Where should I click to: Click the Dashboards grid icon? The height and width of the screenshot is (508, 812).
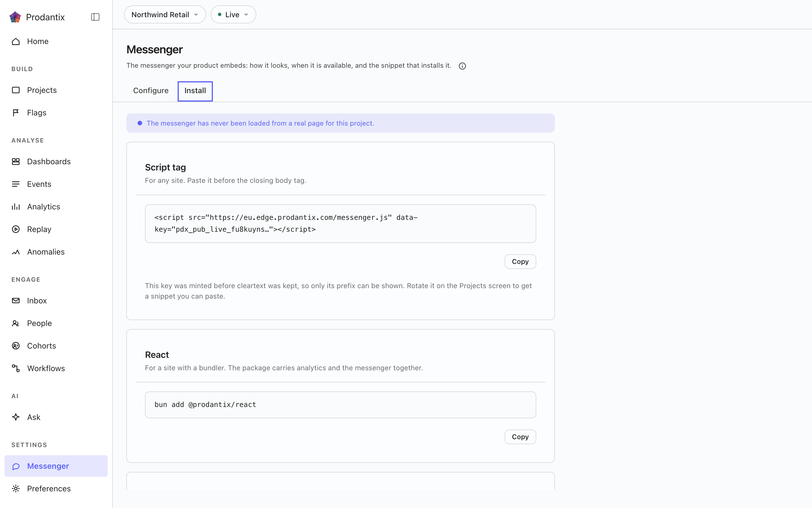click(16, 162)
